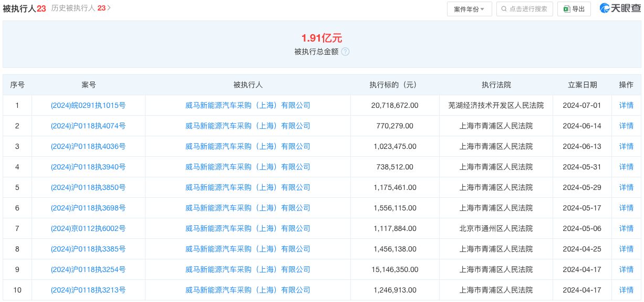View 详情 for case 沪0118执3254号
The image size is (644, 302).
point(626,269)
